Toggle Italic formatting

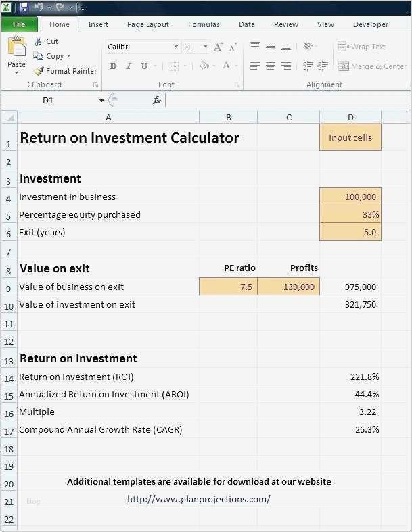click(x=129, y=66)
